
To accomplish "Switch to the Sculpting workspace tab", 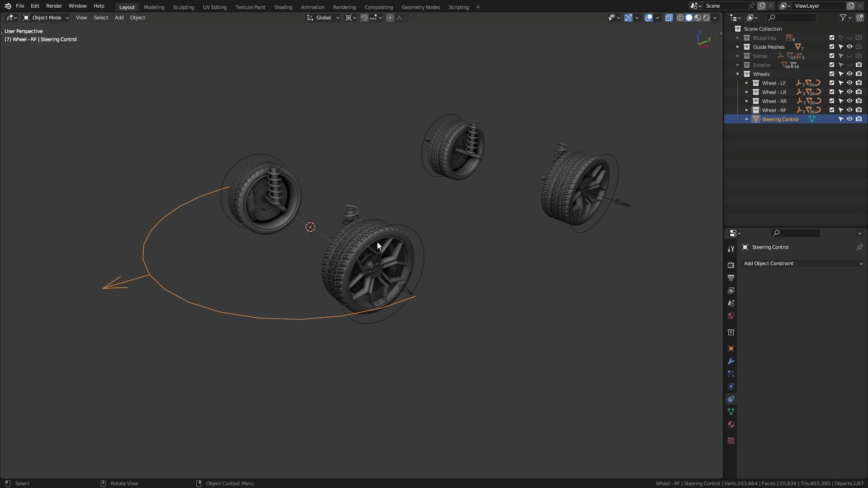I will tap(184, 7).
